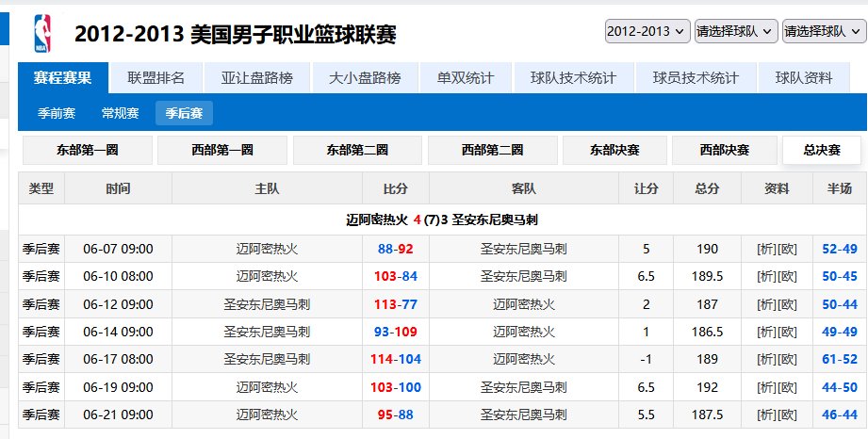Switch to the 联盟排名 tab

point(156,77)
